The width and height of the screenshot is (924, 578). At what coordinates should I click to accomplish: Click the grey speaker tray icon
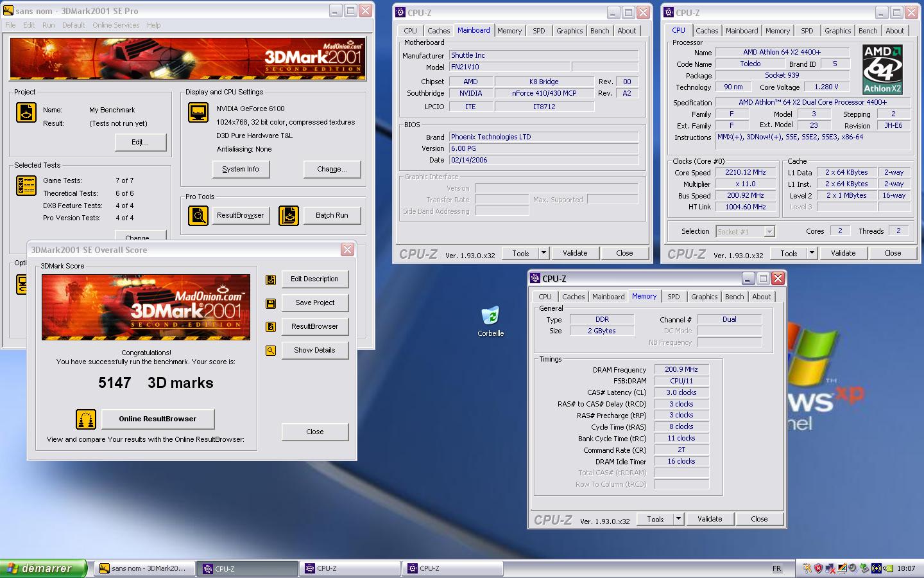coord(853,568)
